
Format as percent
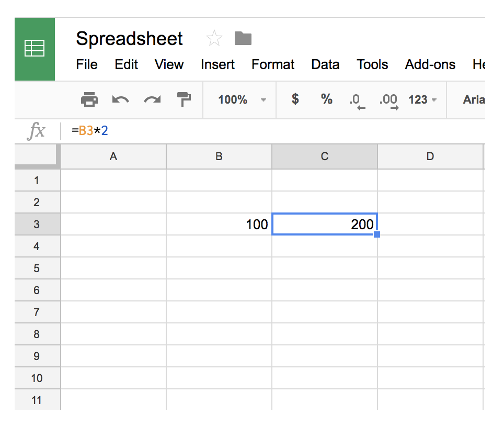coord(327,99)
